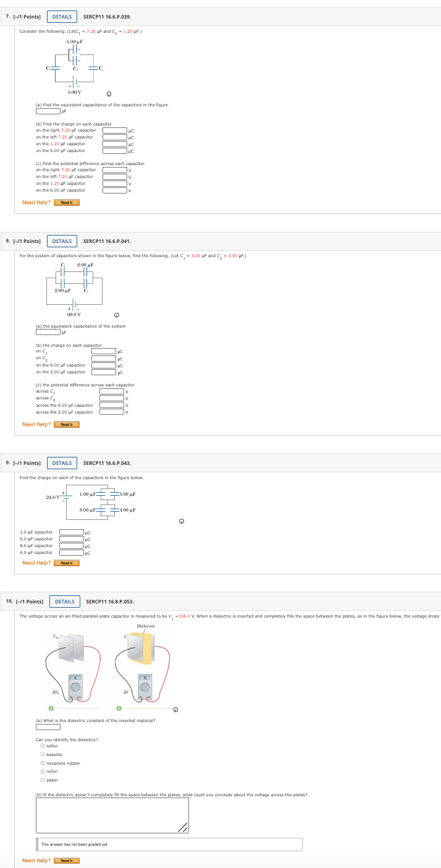Click the 90.0 V circuit figure in question 8
The height and width of the screenshot is (868, 441).
pos(75,291)
